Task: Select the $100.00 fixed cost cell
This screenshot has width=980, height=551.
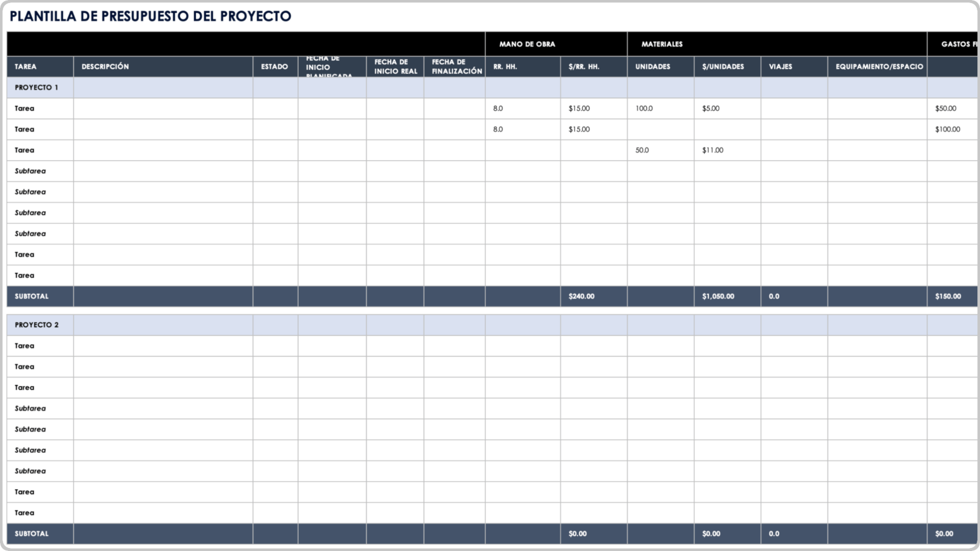Action: (x=952, y=129)
